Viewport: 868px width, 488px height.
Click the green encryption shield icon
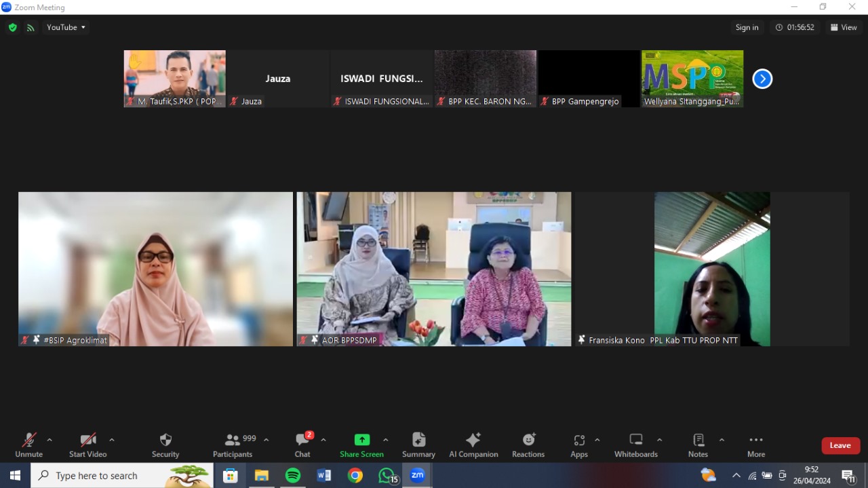point(12,28)
